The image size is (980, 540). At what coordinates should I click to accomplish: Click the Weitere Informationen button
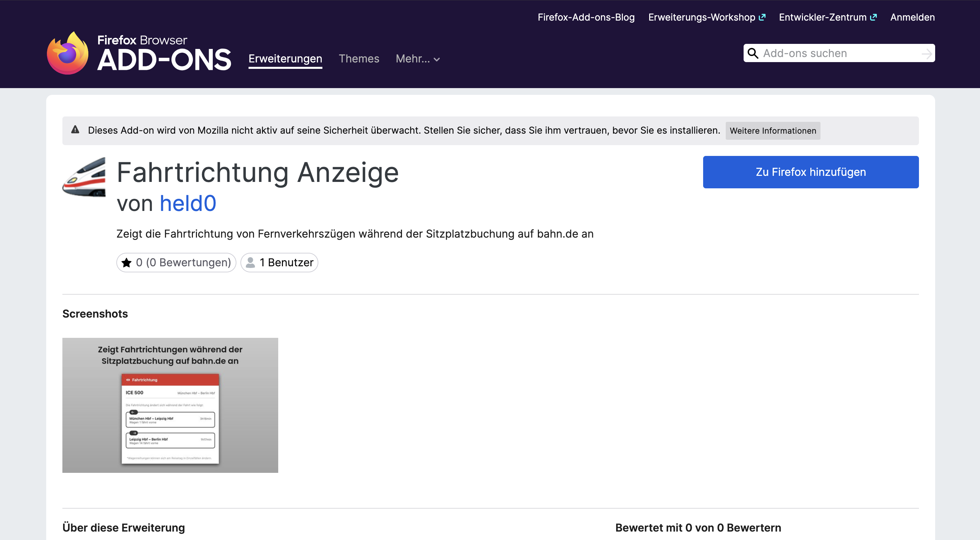point(773,131)
